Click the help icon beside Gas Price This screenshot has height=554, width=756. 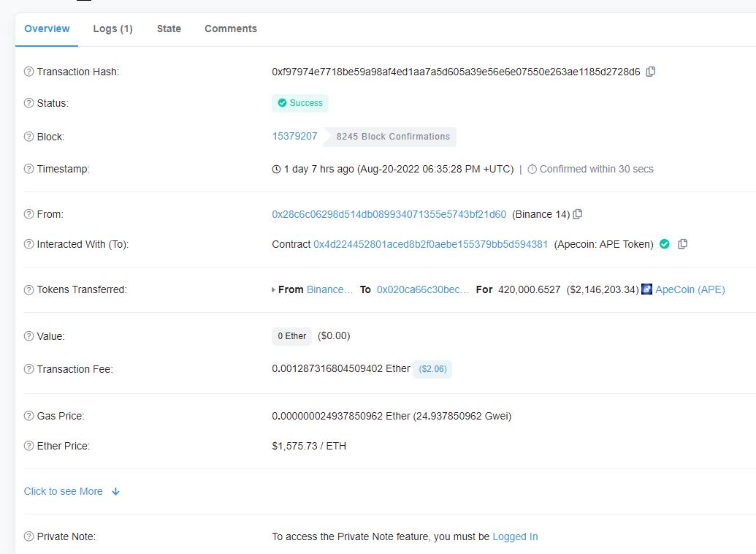pyautogui.click(x=29, y=416)
